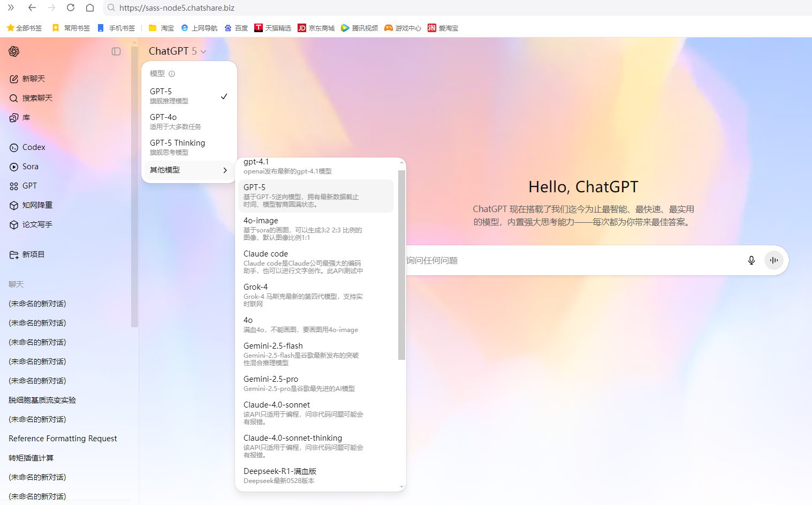Choose GPT-5 逆向模型 in the submenu
The image size is (812, 505).
point(316,195)
